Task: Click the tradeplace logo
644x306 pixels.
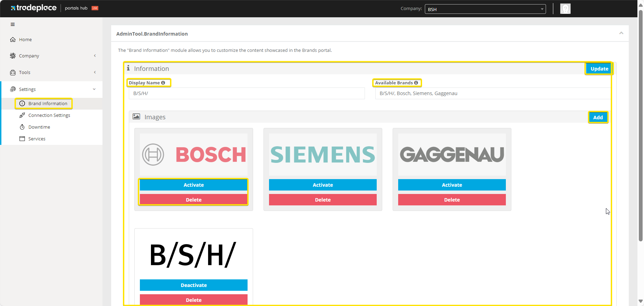Action: point(34,8)
